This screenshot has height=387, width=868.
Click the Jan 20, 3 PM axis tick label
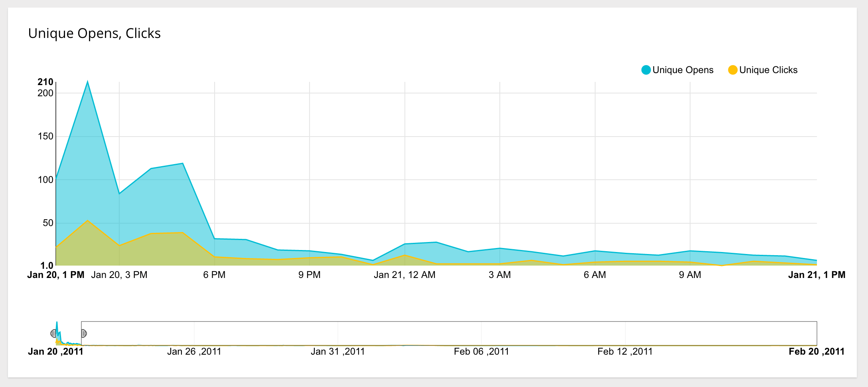click(x=119, y=275)
